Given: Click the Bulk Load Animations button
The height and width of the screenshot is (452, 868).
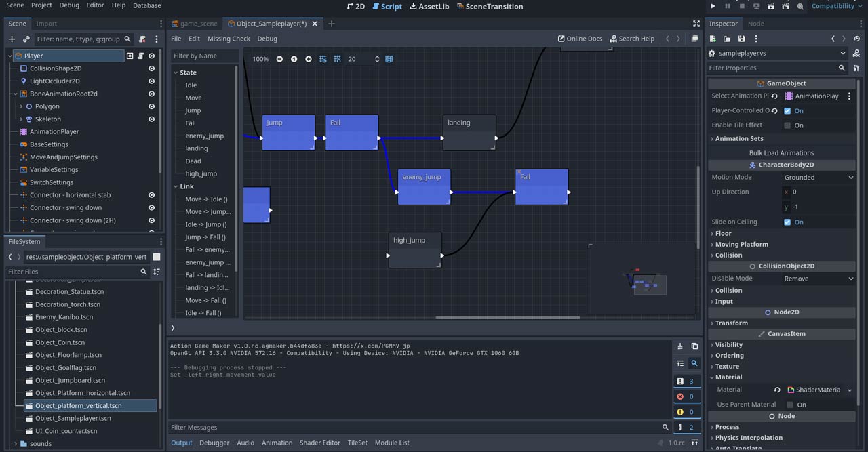Looking at the screenshot, I should [781, 153].
